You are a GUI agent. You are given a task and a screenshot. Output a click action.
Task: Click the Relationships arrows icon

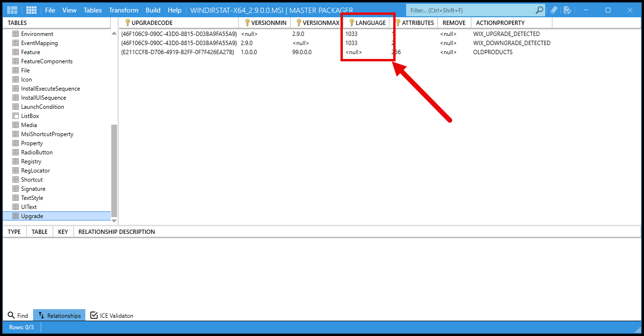coord(41,315)
